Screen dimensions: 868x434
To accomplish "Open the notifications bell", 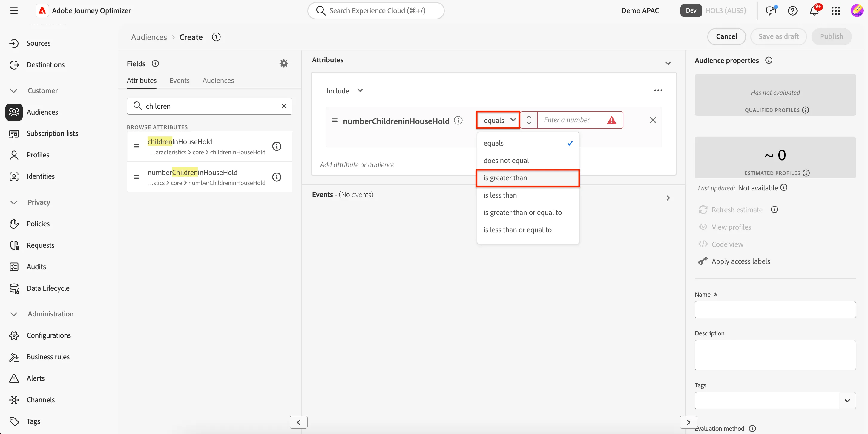I will [815, 10].
